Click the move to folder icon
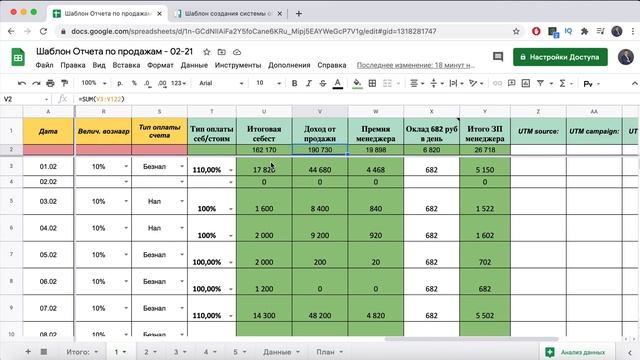Image resolution: width=640 pixels, height=360 pixels. [222, 52]
